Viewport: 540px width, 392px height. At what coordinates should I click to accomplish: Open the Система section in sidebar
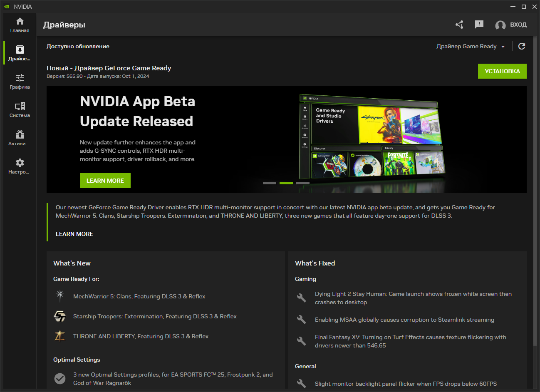coord(20,110)
